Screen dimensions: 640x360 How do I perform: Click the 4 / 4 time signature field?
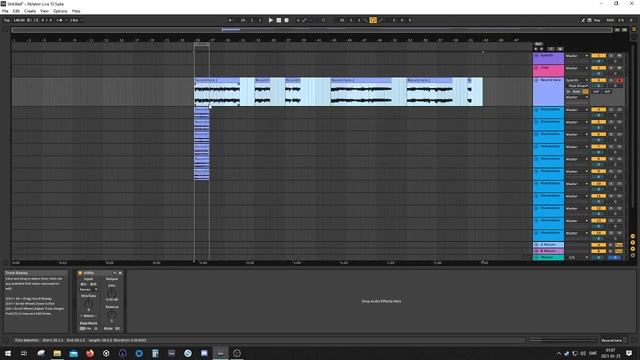47,20
